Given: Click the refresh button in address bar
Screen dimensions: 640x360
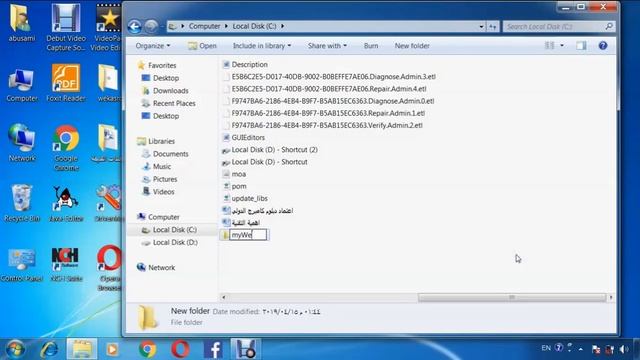Looking at the screenshot, I should pyautogui.click(x=493, y=27).
